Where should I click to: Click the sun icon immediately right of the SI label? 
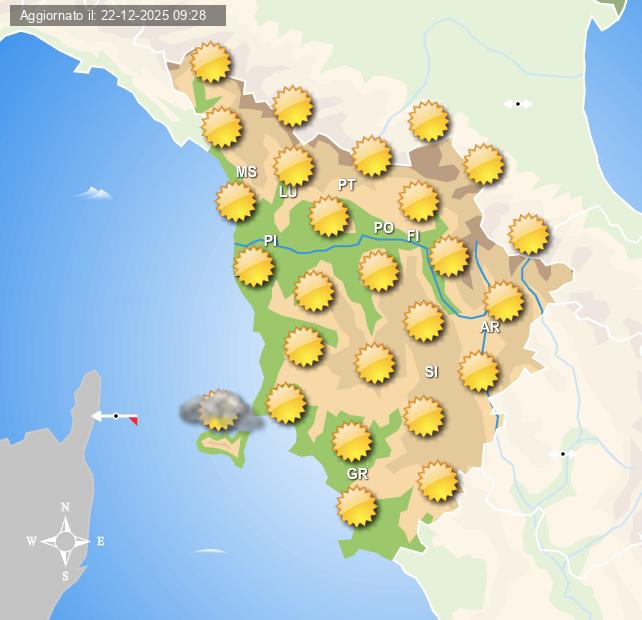pos(478,371)
